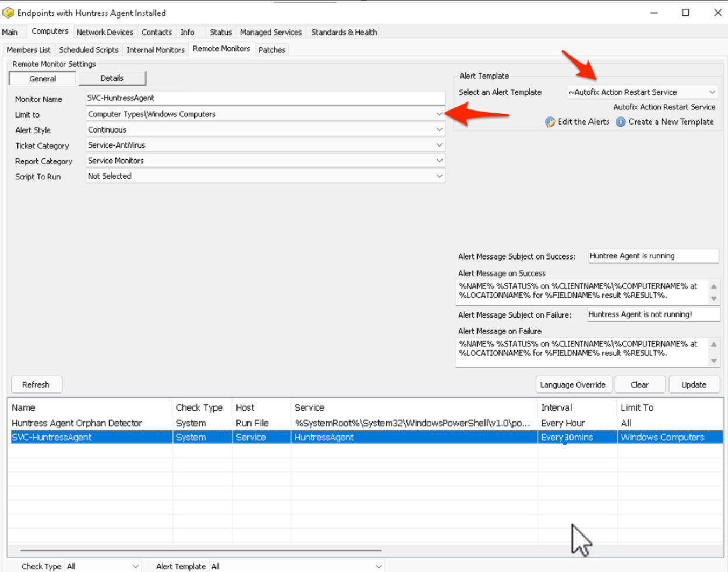Click the Create a New Template info icon

click(x=621, y=122)
